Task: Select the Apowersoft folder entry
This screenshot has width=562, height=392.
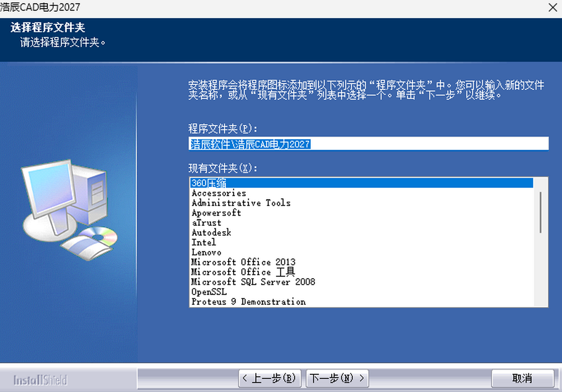Action: tap(361, 212)
